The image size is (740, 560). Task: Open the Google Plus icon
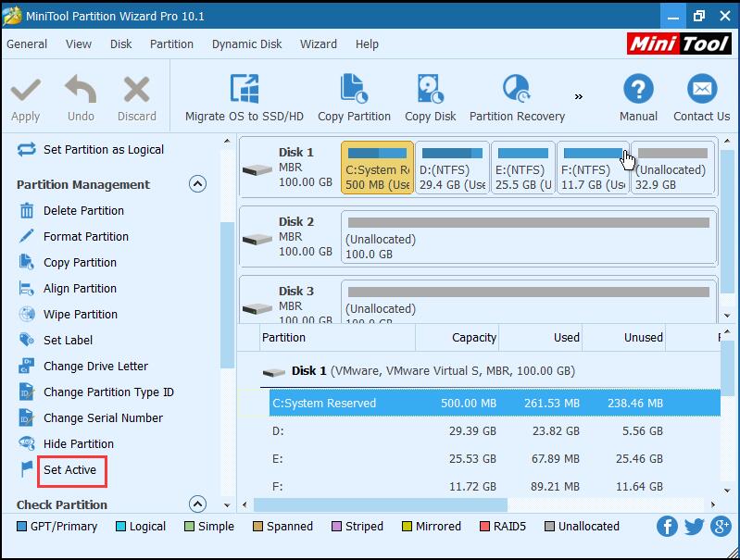click(x=721, y=526)
